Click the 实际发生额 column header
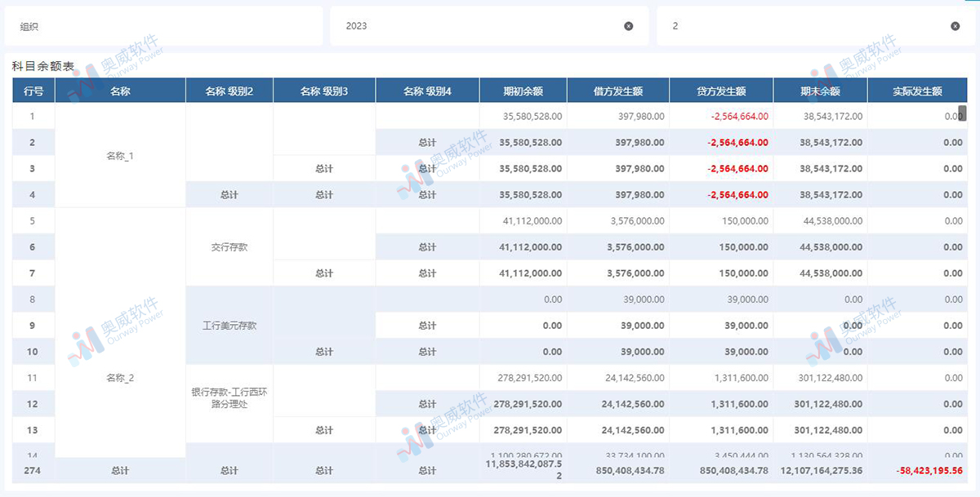 click(917, 91)
